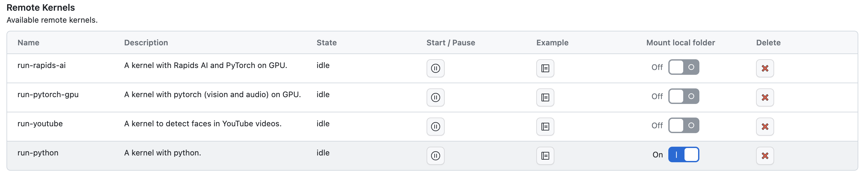Enable local folder mount for run-youtube
The width and height of the screenshot is (868, 182).
pyautogui.click(x=683, y=125)
